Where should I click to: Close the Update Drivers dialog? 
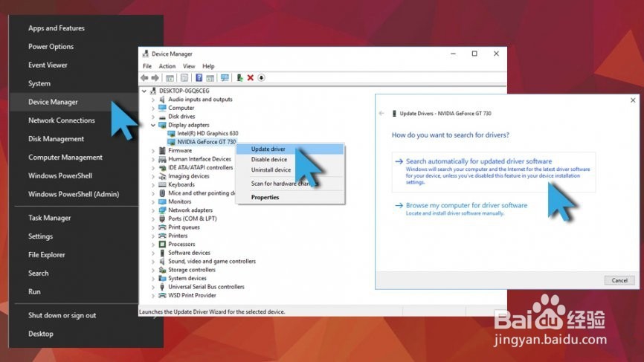click(633, 100)
